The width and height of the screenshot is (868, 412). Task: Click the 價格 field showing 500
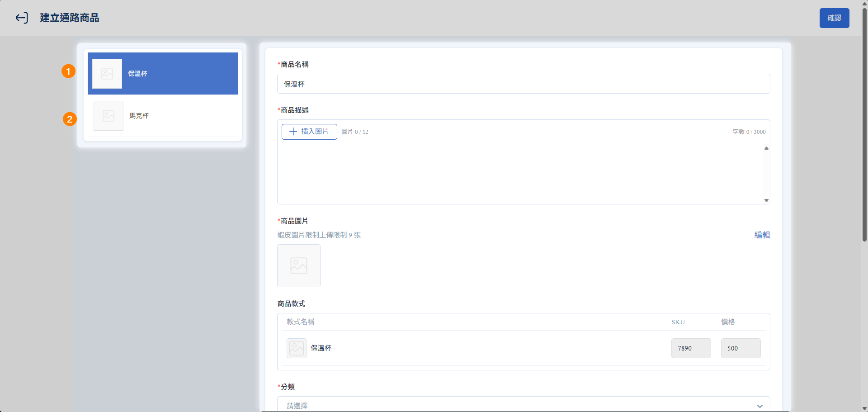coord(740,348)
